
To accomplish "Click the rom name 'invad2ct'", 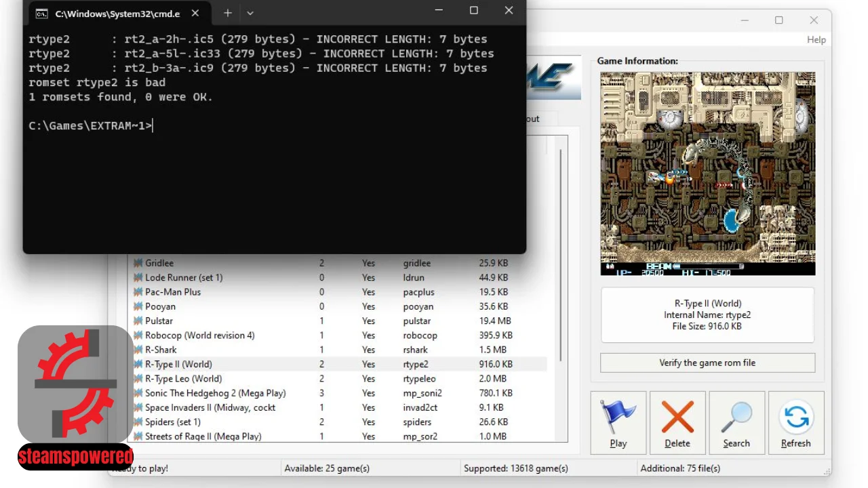I will tap(420, 407).
